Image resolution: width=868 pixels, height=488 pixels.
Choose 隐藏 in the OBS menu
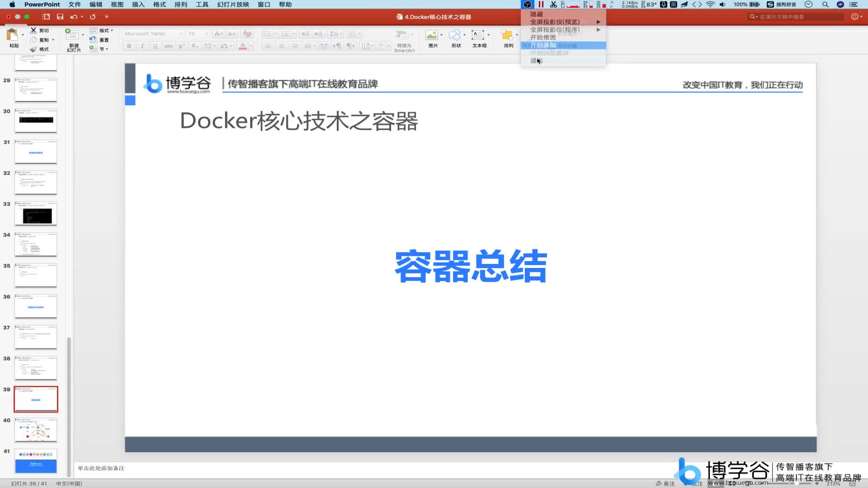tap(563, 14)
